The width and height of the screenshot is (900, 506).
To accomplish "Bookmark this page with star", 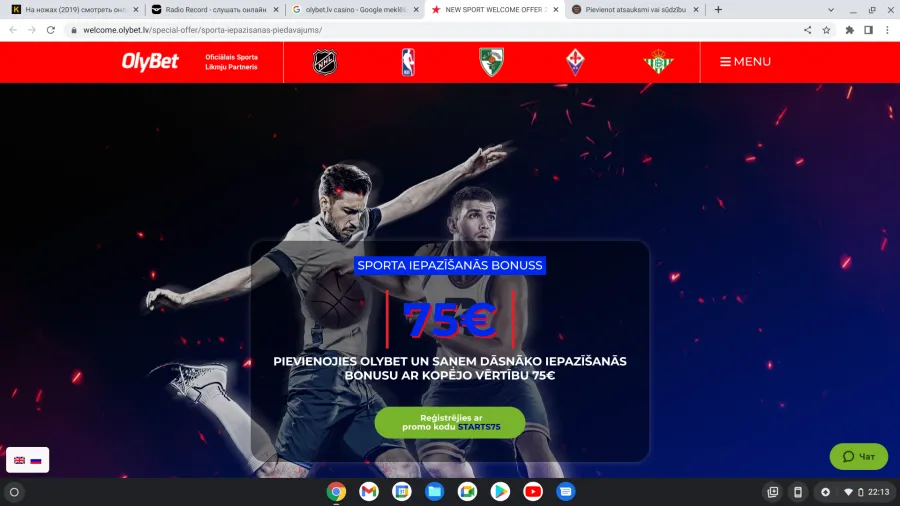I will pos(827,30).
